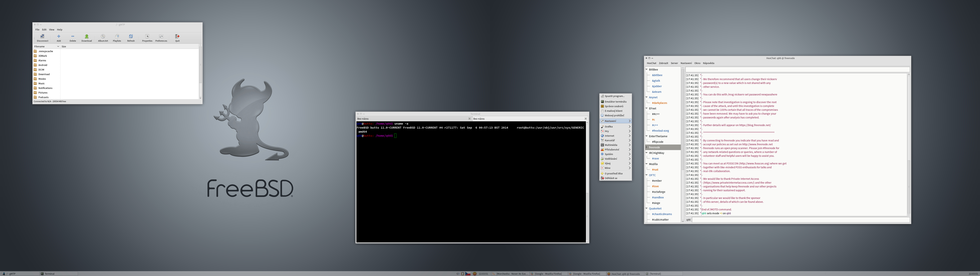Close the first Bez názvu terminal tab
Viewport: 980px width, 276px height.
pyautogui.click(x=469, y=119)
